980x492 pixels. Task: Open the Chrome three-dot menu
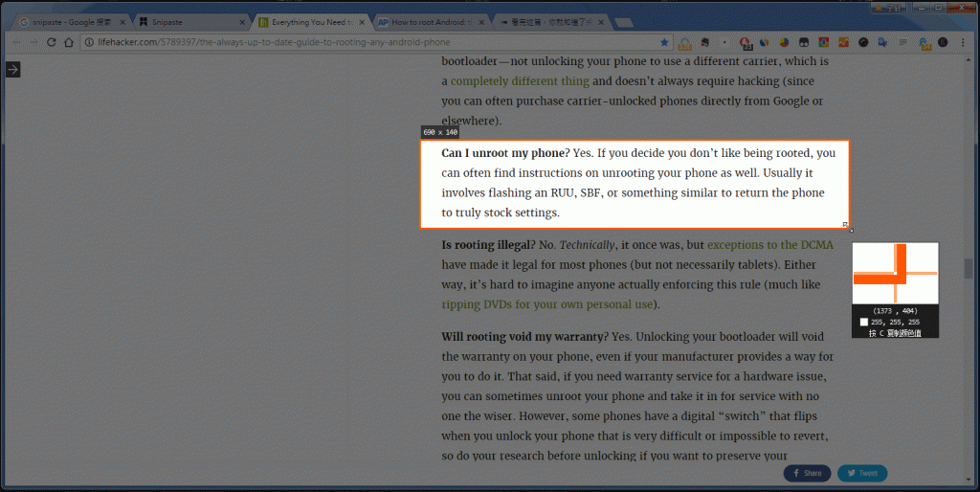[962, 42]
